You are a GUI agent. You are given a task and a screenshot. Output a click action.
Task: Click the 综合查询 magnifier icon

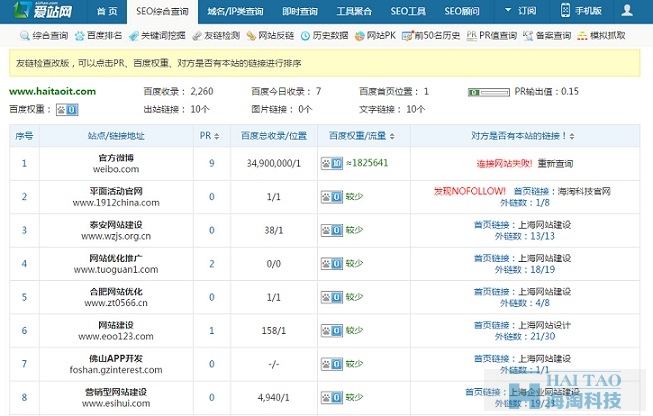(25, 36)
